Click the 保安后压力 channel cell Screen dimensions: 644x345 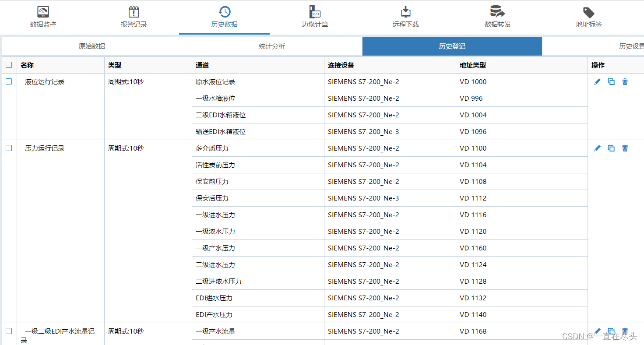(x=258, y=198)
